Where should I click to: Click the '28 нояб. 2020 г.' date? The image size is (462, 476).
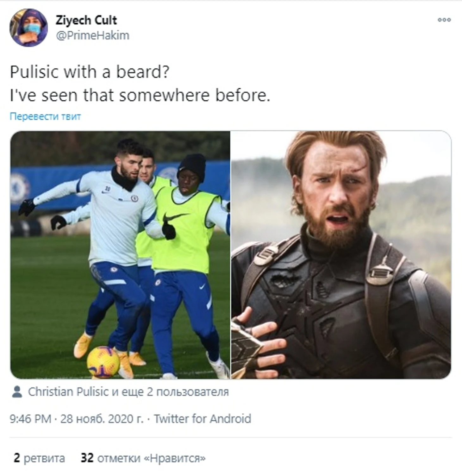(x=102, y=419)
